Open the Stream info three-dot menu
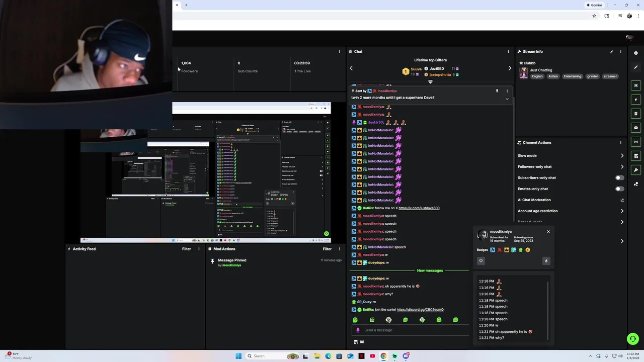 click(621, 51)
